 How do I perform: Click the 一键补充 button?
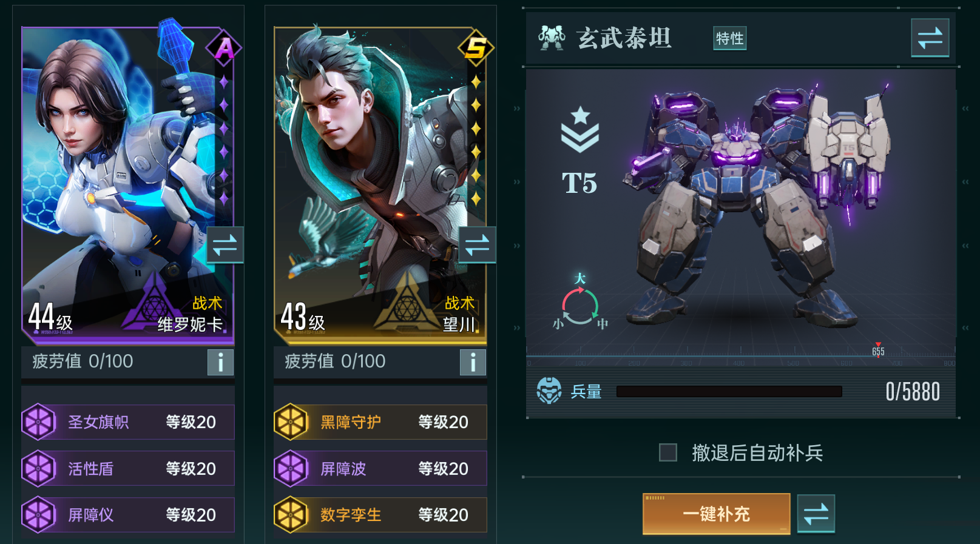click(716, 514)
